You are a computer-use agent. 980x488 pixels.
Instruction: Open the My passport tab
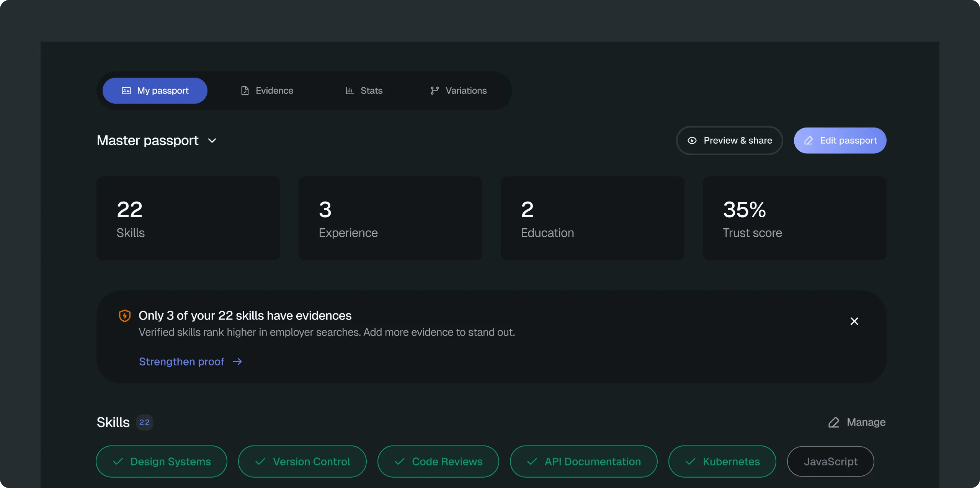tap(155, 91)
